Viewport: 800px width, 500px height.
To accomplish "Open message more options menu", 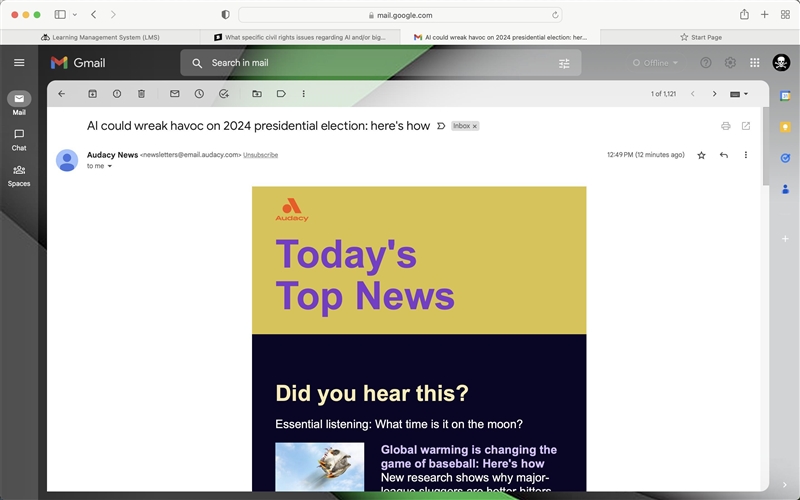I will [x=745, y=155].
